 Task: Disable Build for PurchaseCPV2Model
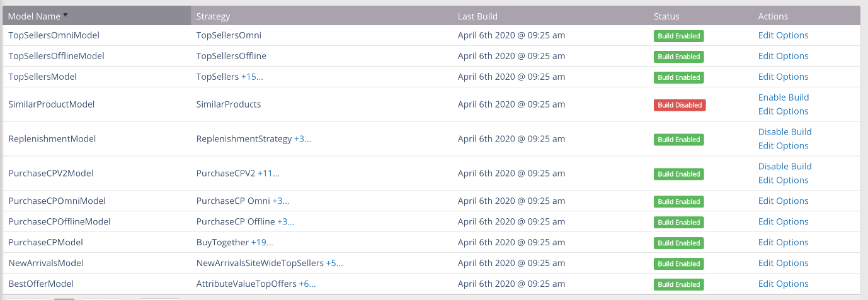[784, 167]
